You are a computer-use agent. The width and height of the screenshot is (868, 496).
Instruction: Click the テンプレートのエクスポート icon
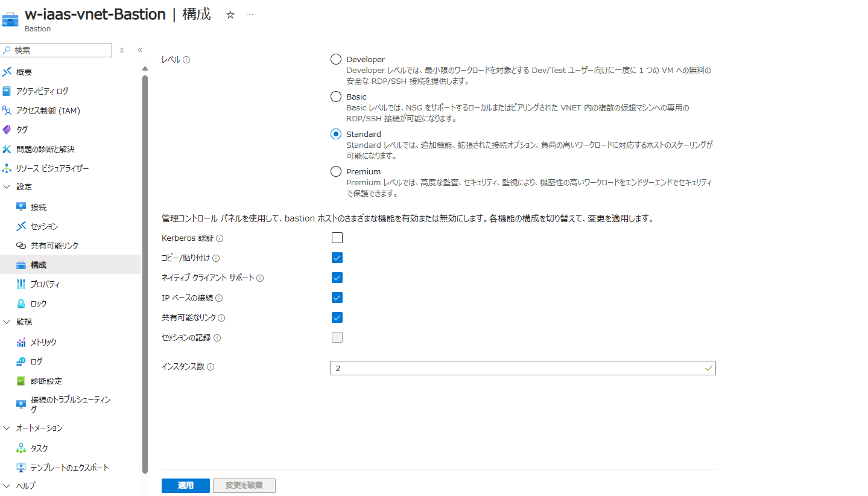(21, 468)
